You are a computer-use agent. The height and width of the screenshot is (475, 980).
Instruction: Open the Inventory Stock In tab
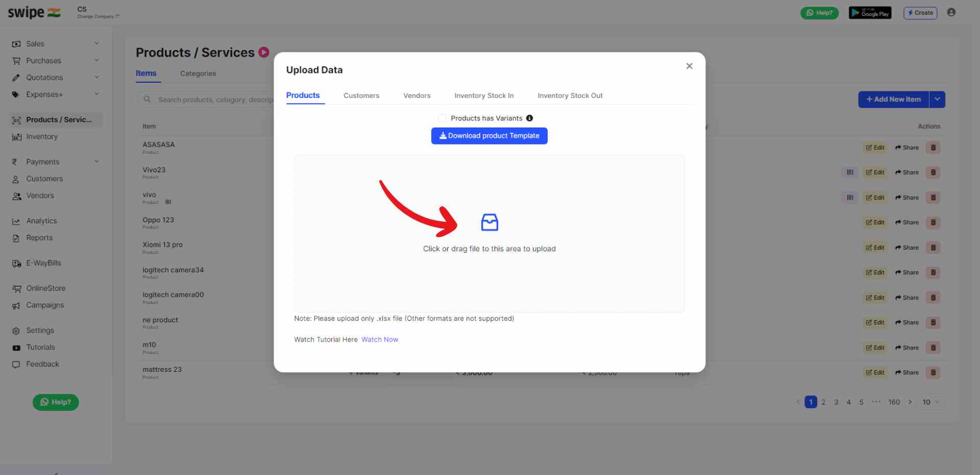(484, 96)
